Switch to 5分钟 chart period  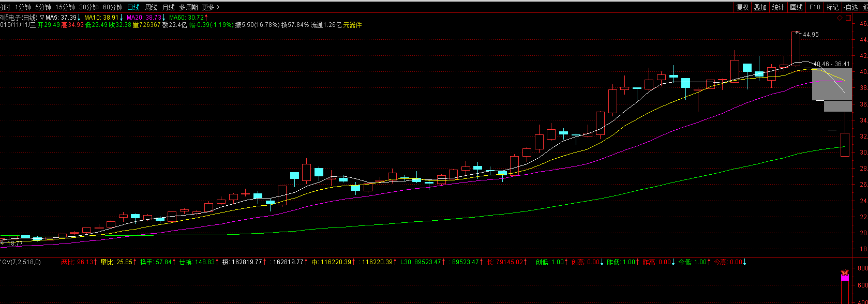(x=43, y=7)
